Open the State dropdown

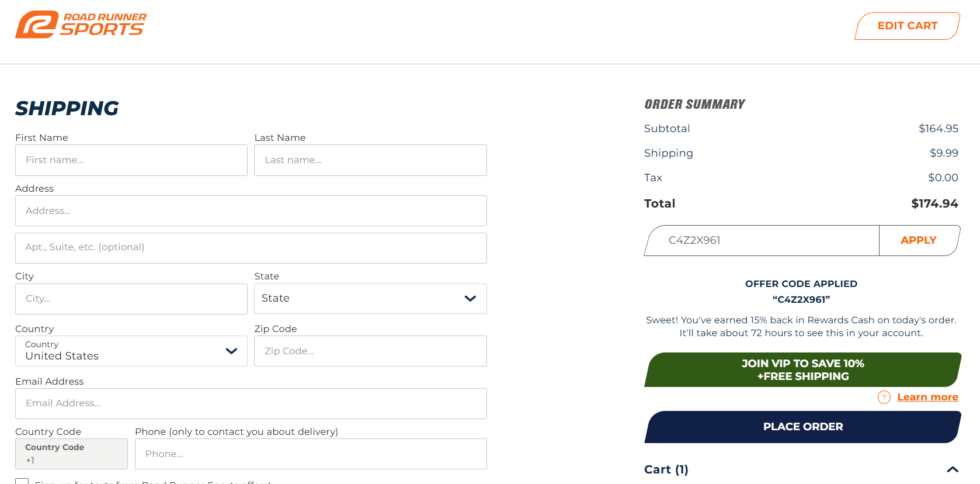pos(370,299)
